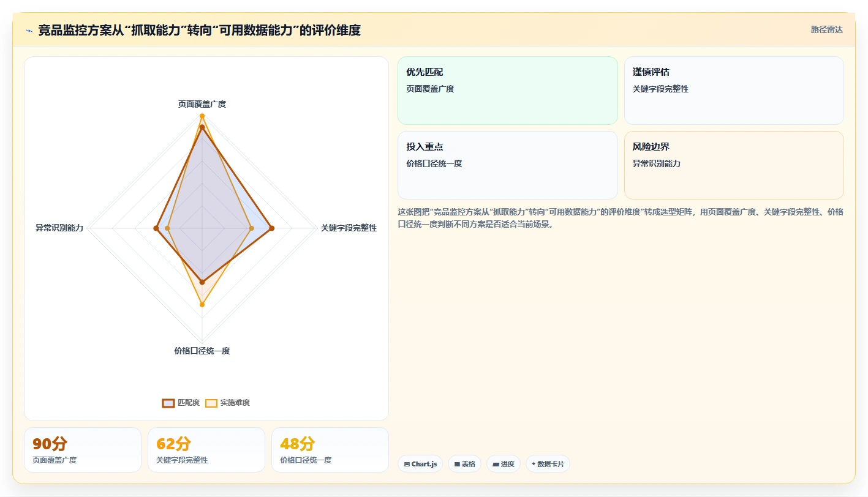The height and width of the screenshot is (497, 868).
Task: Click the Chart.js tag chip
Action: point(420,464)
